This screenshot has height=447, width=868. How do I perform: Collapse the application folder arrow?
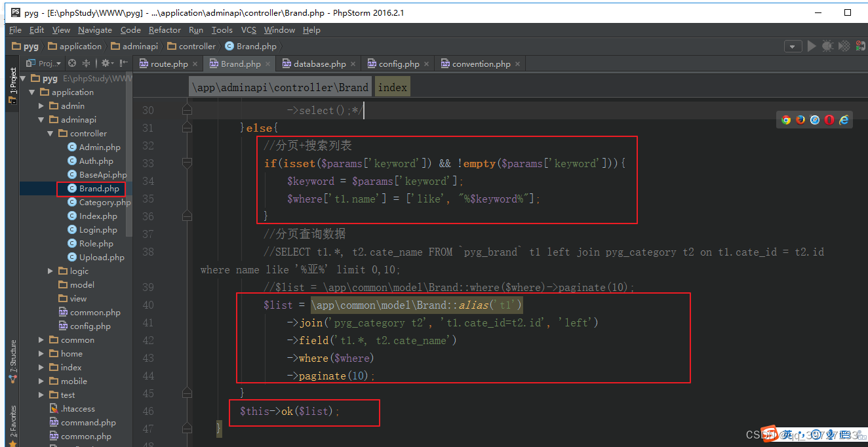33,92
